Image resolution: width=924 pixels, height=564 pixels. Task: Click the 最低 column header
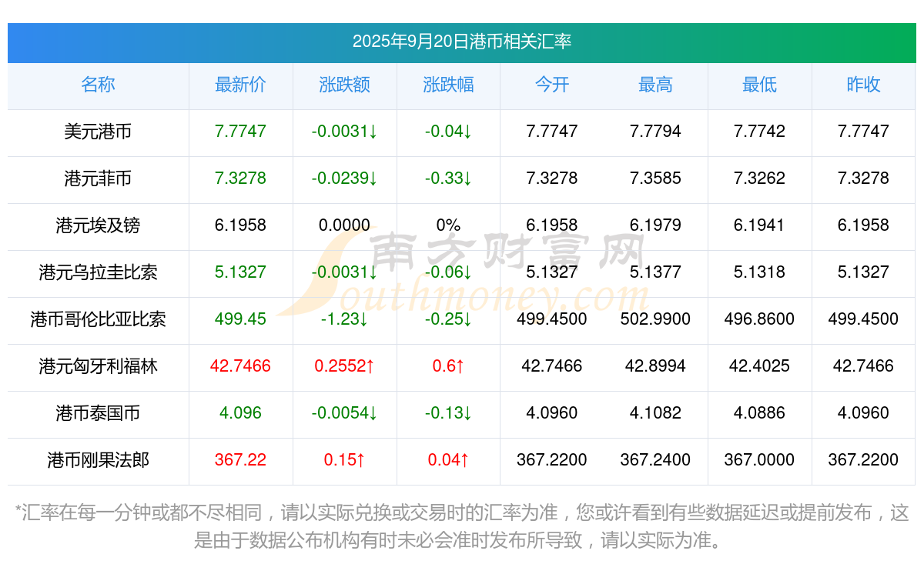tap(759, 85)
